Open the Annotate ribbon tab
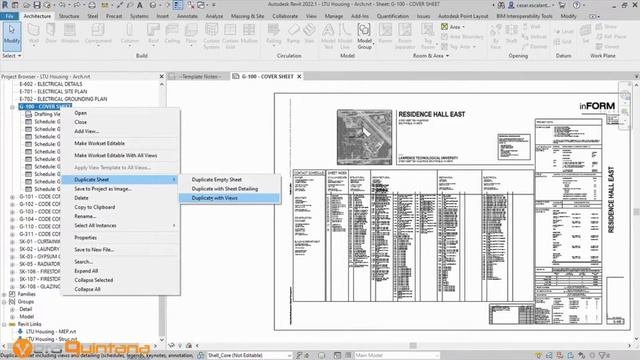Viewport: 640px width, 360px height. (x=187, y=16)
